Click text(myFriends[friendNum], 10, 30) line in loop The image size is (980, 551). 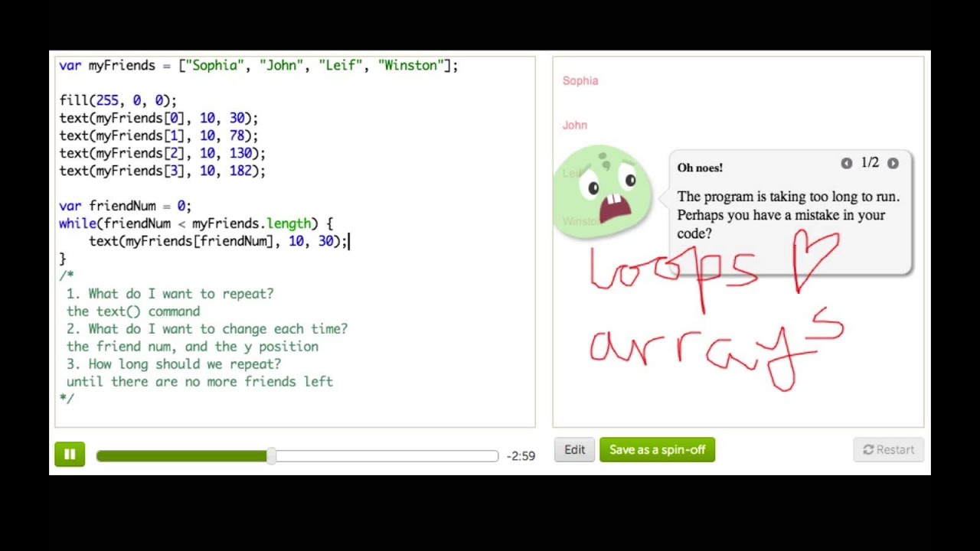tap(218, 241)
